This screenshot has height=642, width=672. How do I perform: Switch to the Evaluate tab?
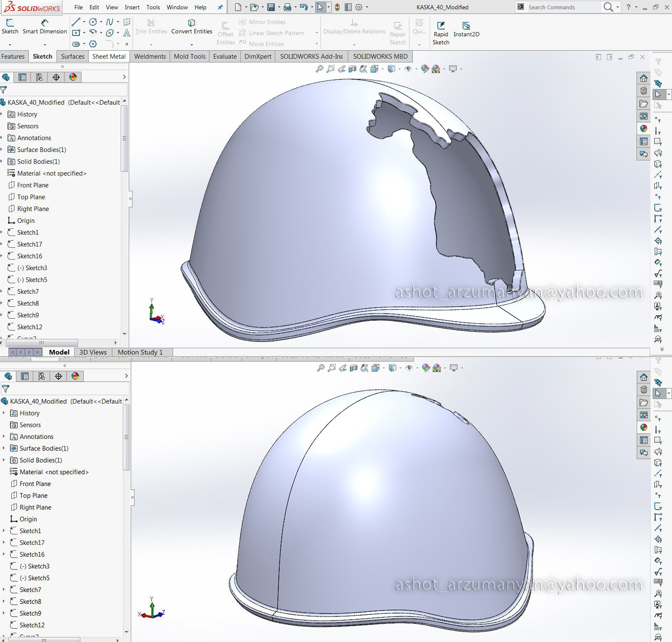(x=225, y=57)
